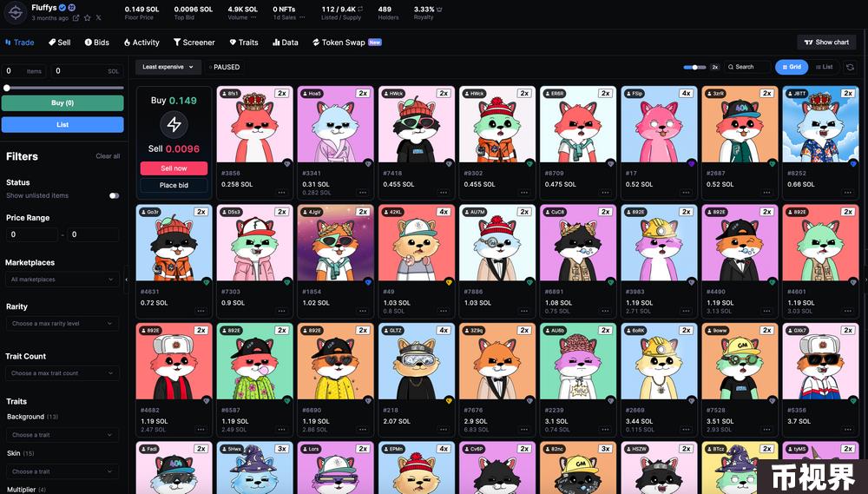Switch to Grid view
Screen dimensions: 868x494
[791, 67]
